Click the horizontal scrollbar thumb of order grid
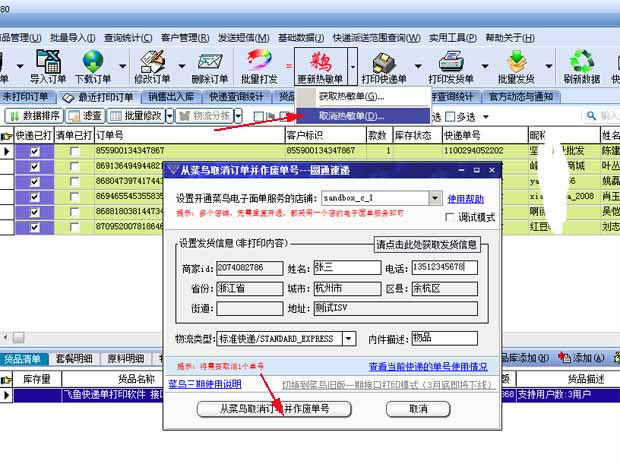 (x=19, y=338)
